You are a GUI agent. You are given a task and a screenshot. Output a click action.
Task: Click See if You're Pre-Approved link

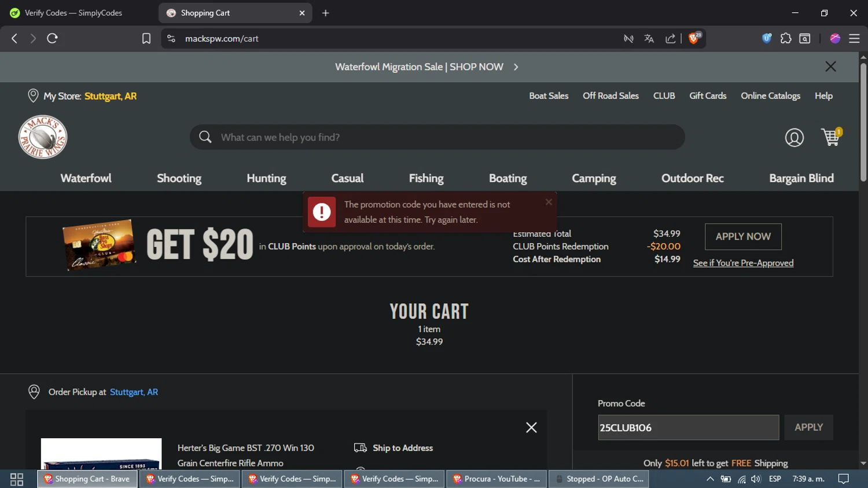click(x=743, y=263)
